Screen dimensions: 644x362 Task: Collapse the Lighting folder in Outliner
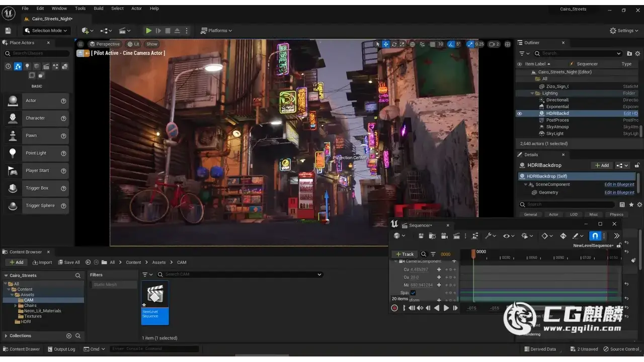click(x=532, y=94)
